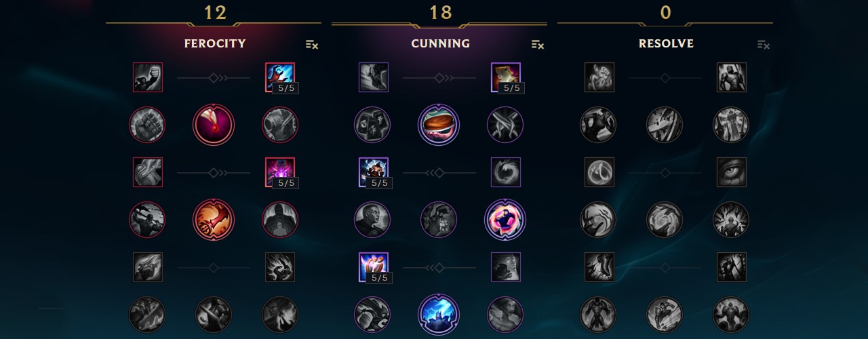This screenshot has height=339, width=868.
Task: Reset the Resolve mastery tree
Action: [764, 44]
